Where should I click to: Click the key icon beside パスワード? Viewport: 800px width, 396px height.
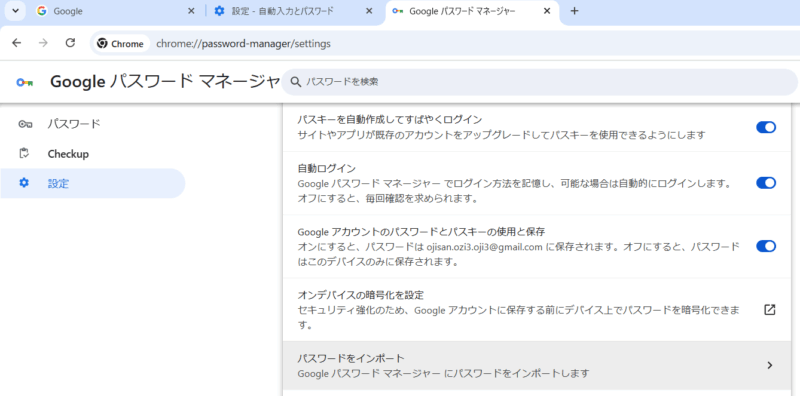[24, 124]
